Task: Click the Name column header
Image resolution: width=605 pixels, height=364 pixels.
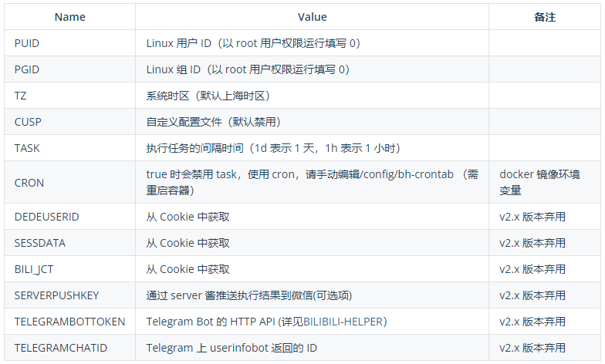Action: click(x=70, y=17)
